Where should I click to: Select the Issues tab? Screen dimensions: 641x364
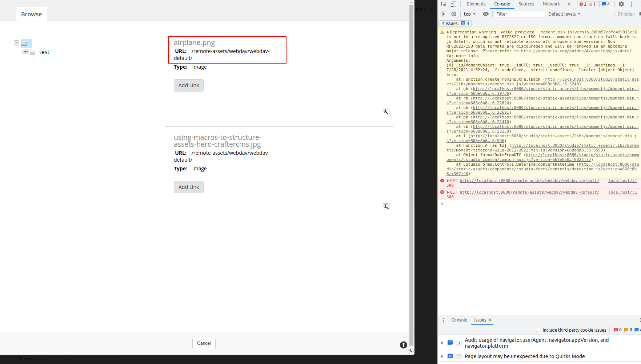click(480, 320)
